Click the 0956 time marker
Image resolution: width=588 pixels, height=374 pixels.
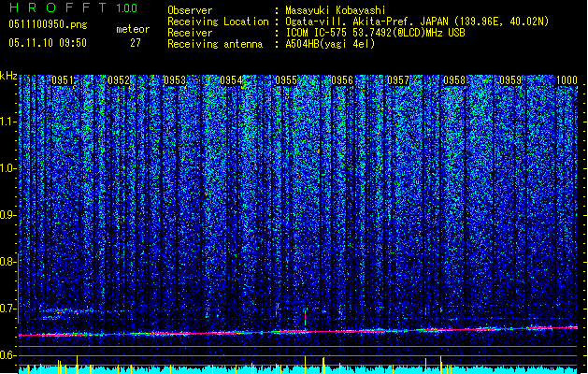pyautogui.click(x=342, y=80)
